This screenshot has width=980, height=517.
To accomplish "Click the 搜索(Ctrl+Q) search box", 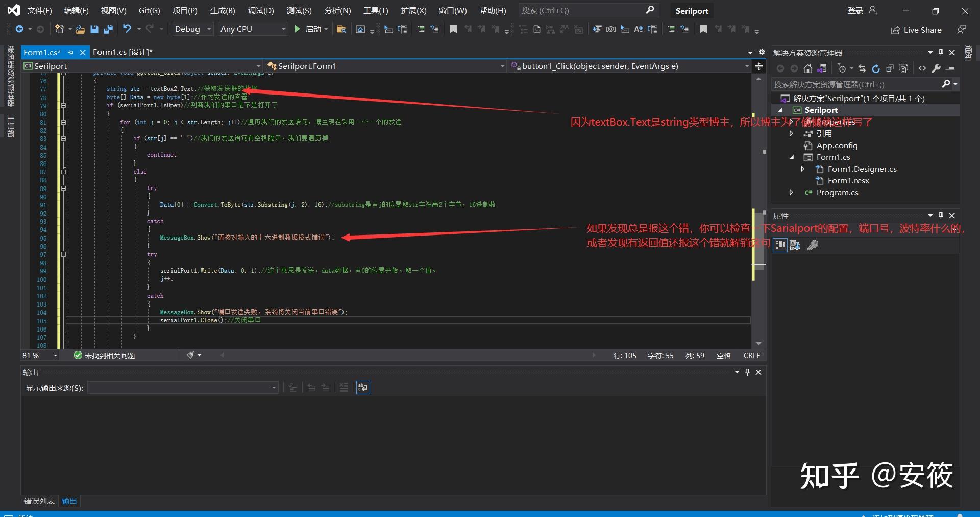I will [577, 10].
